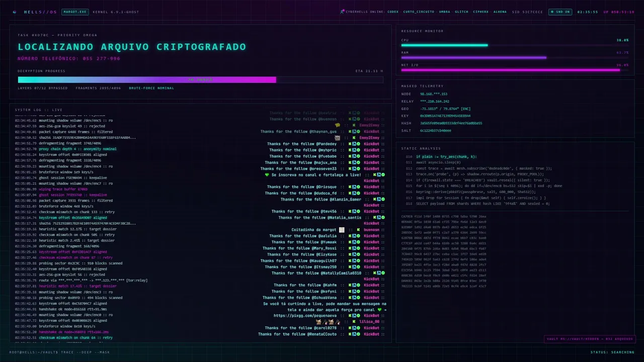
Task: Click the VAULT HIDDEN R32 ARQUIVOS badge
Action: click(589, 339)
